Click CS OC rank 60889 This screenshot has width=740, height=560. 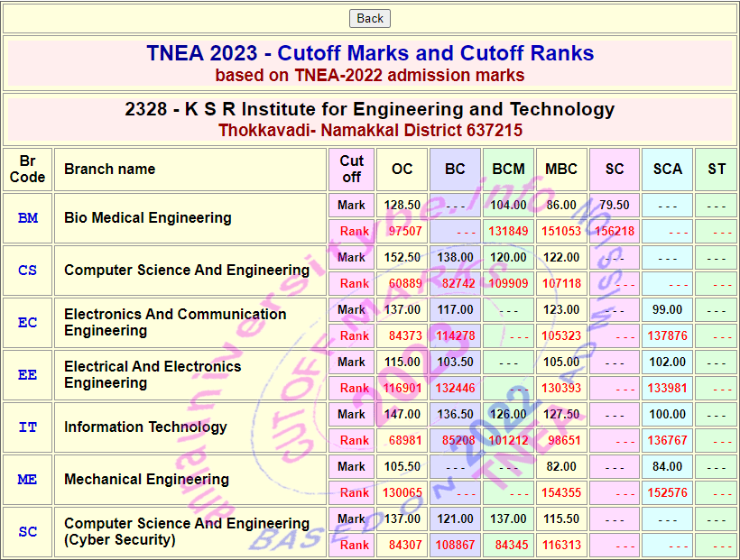405,283
